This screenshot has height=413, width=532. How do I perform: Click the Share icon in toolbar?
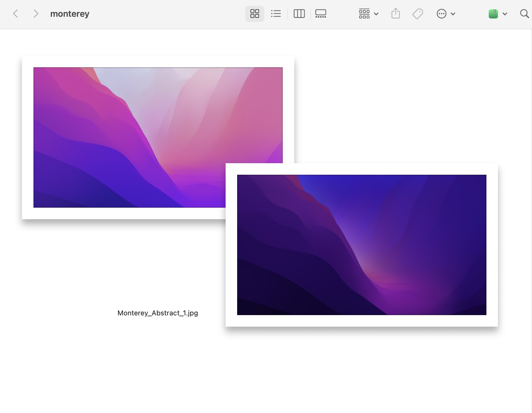[x=396, y=14]
